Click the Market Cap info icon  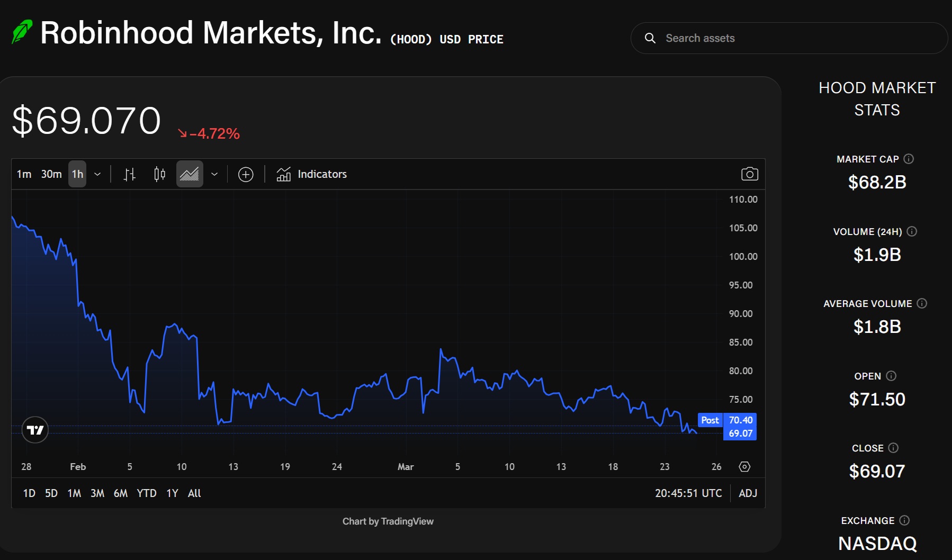(909, 159)
